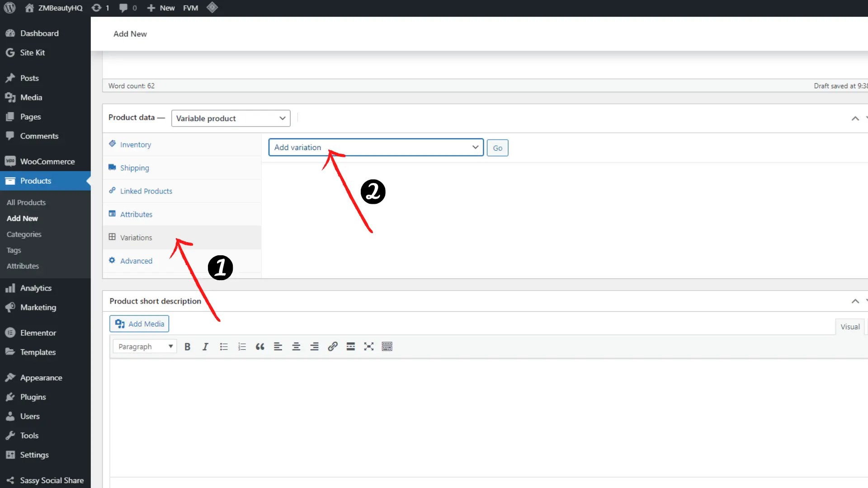Toggle the editor toolbar rows

pos(387,347)
